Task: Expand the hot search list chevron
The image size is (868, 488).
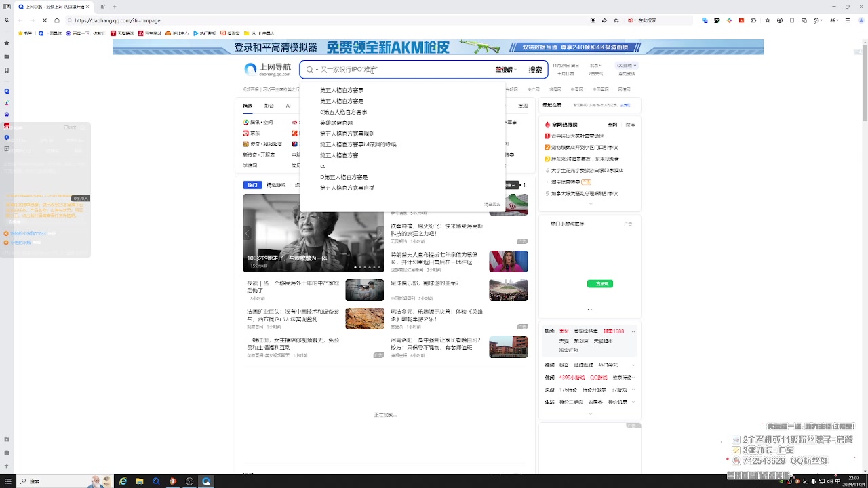Action: pos(590,204)
